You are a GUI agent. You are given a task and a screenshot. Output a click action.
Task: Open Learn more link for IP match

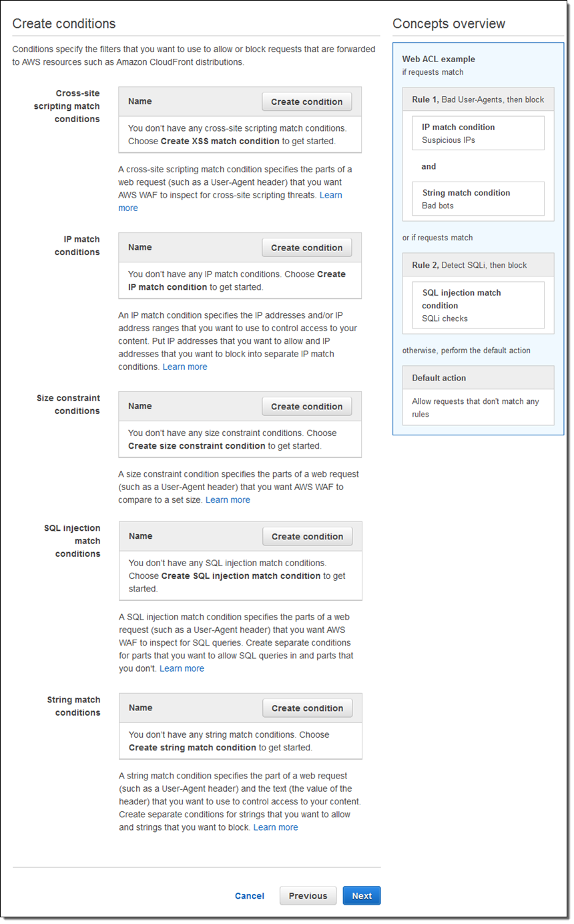[185, 367]
